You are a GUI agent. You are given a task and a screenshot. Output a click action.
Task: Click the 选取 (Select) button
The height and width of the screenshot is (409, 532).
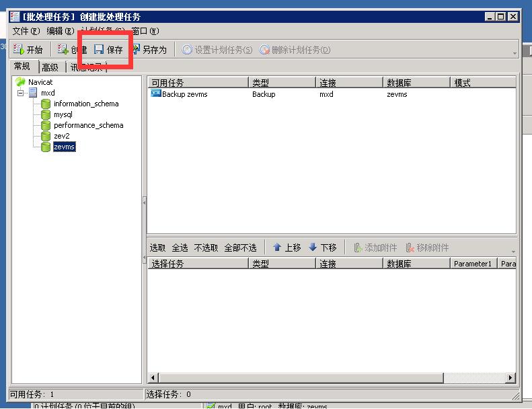click(157, 248)
